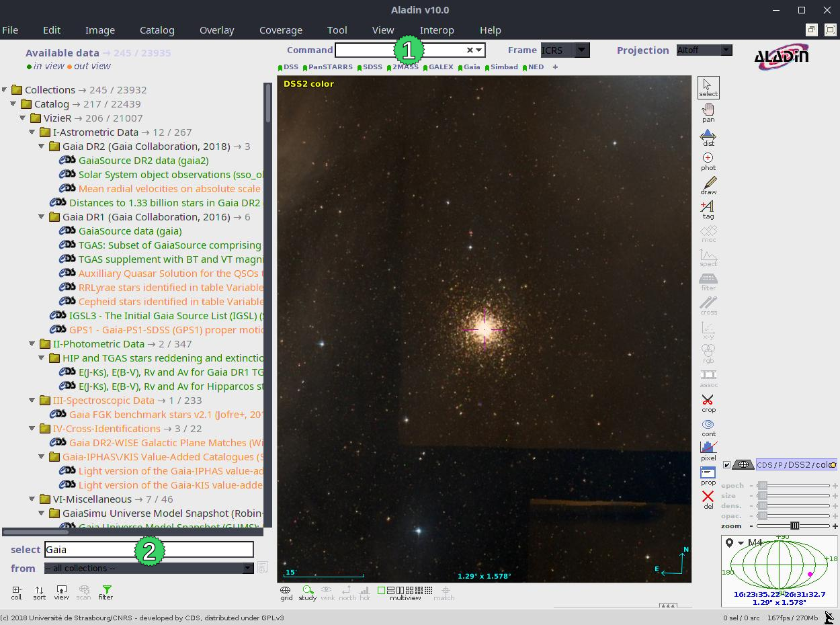Select the CDS/P/DSS2/color layer in stack
Image resolution: width=840 pixels, height=625 pixels.
click(x=796, y=465)
